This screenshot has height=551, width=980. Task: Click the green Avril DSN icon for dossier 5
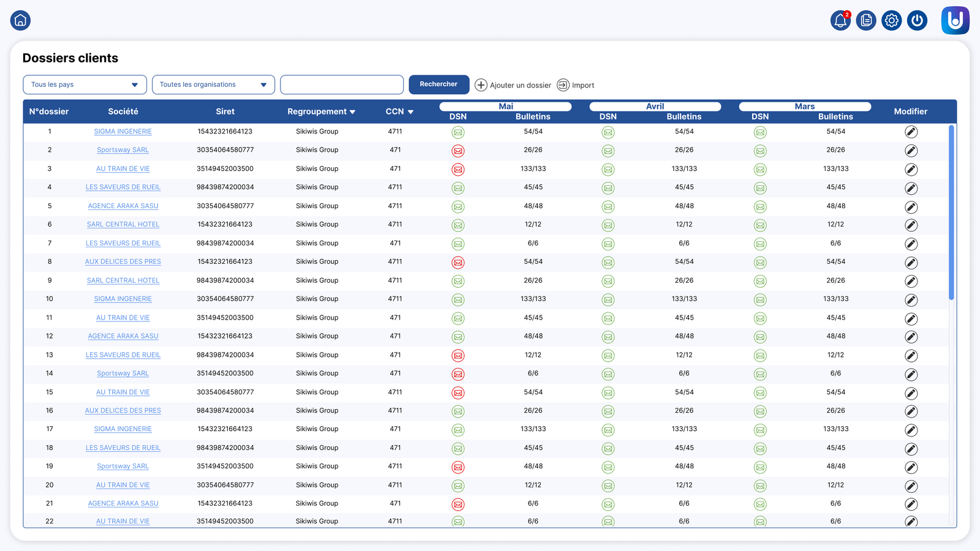click(608, 207)
